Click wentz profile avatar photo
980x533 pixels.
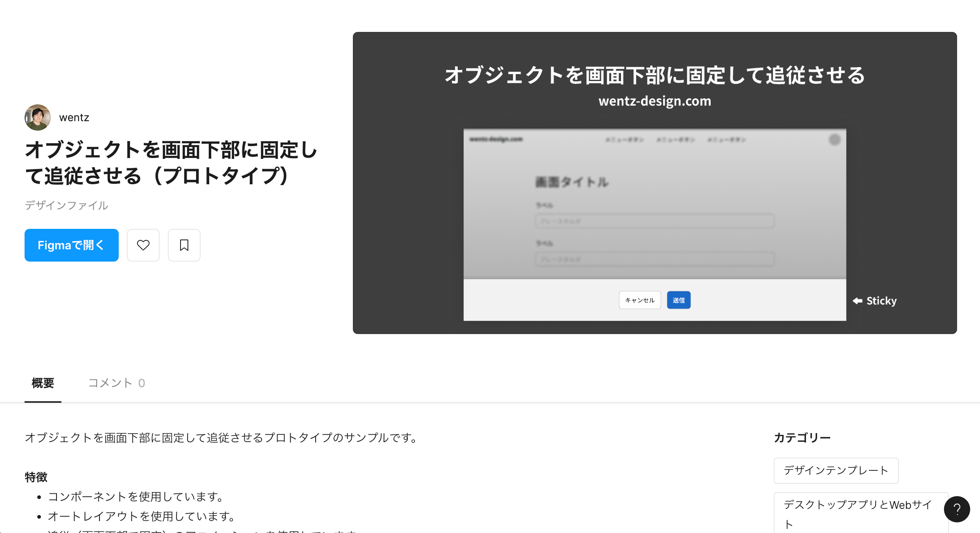pos(38,117)
